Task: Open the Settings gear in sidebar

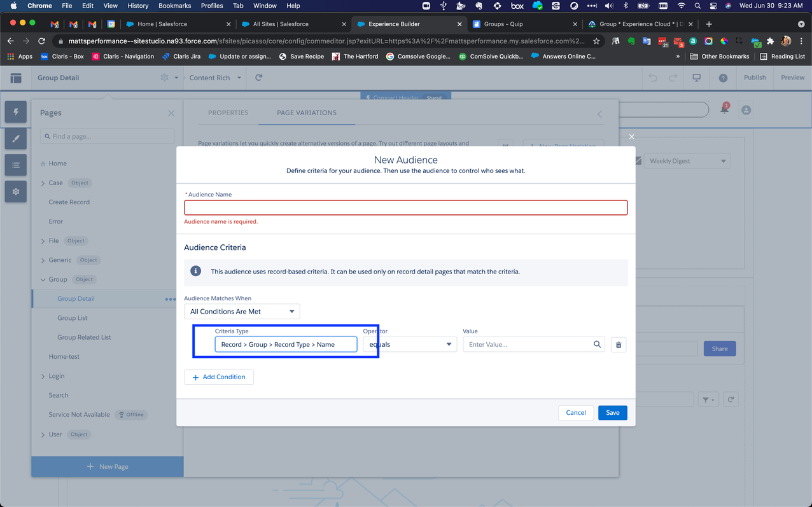Action: coord(16,191)
